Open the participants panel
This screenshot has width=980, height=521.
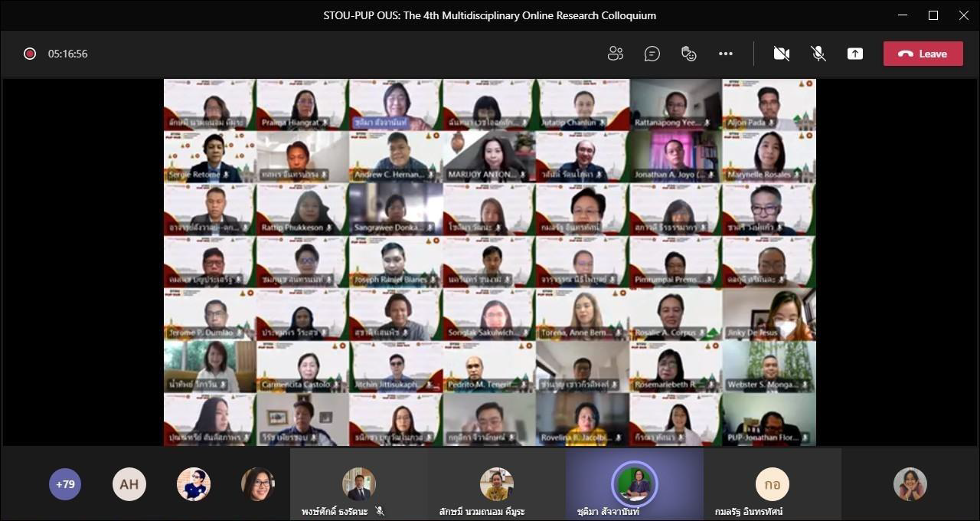pos(616,54)
